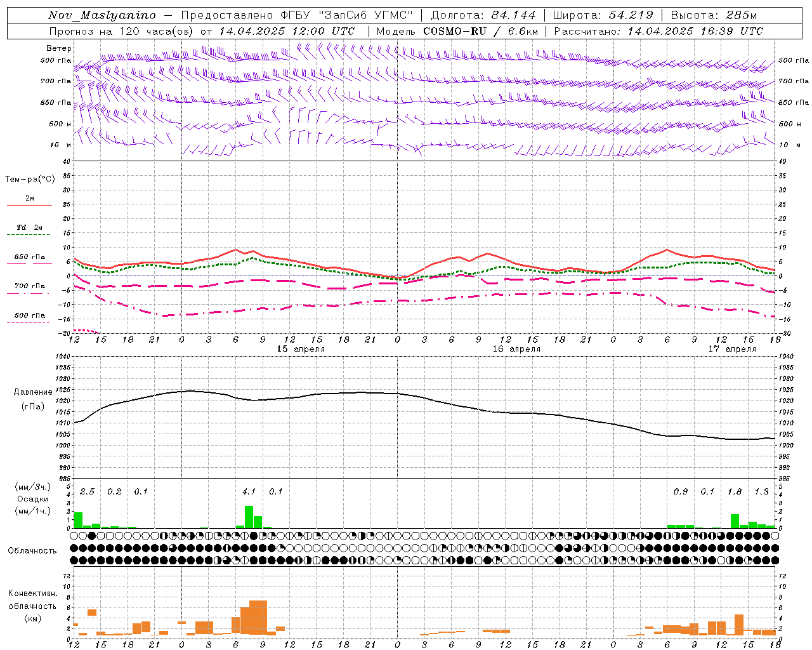Screen dimensions: 812x650
Task: Click the Конвективн. label
Action: point(32,594)
